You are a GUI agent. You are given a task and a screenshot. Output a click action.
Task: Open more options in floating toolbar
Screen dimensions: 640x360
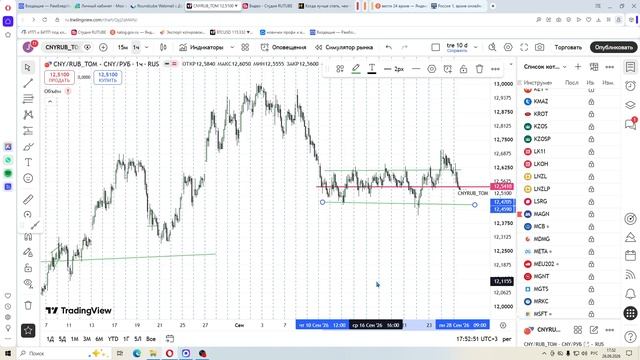[495, 69]
